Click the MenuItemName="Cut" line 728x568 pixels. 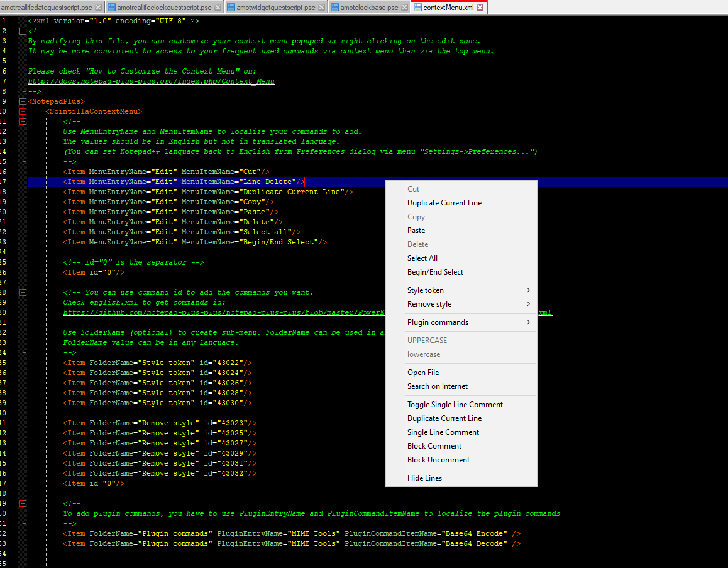(x=166, y=172)
